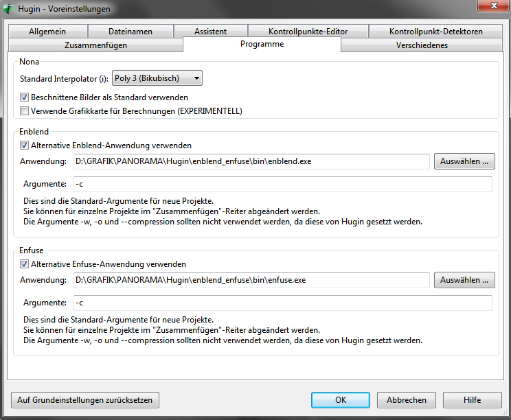Click Auswählen button for Enblend application
The image size is (511, 420).
(464, 162)
